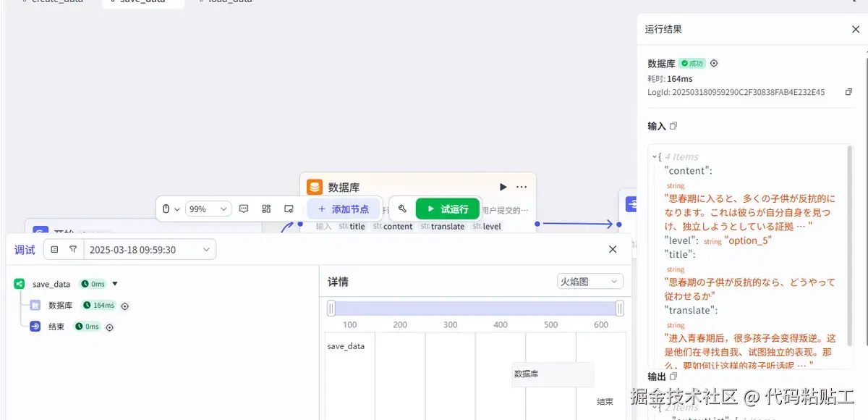
Task: Click the 300 tick on timeline axis
Action: [451, 325]
